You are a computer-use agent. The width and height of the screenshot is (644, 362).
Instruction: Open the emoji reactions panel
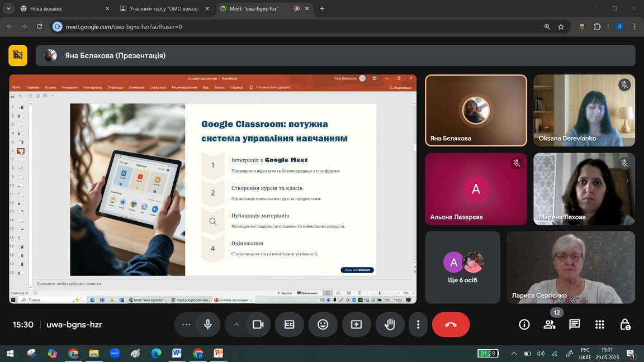point(323,324)
